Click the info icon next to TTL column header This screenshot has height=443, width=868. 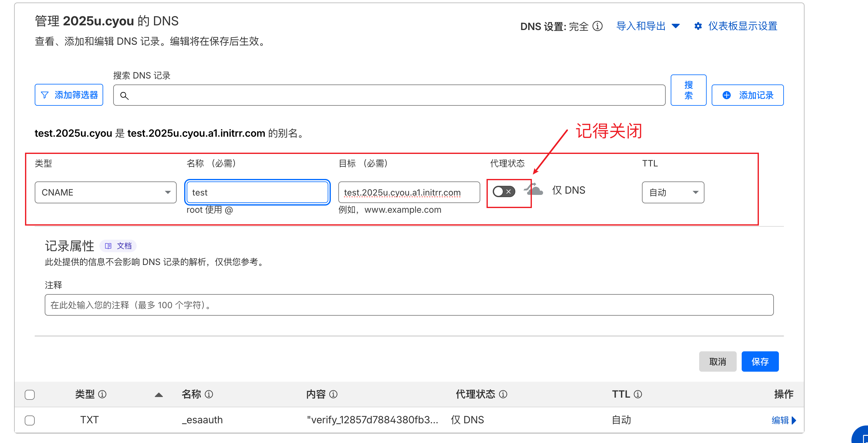coord(638,394)
